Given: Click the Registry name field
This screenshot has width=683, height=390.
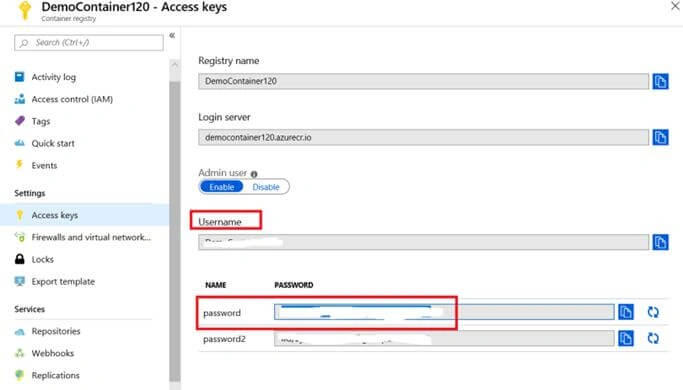Looking at the screenshot, I should pos(423,81).
